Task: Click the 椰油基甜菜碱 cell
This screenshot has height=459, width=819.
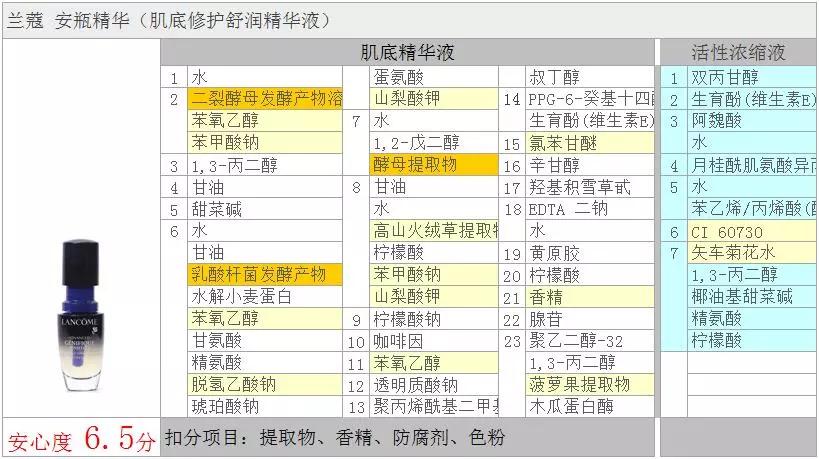Action: [752, 297]
